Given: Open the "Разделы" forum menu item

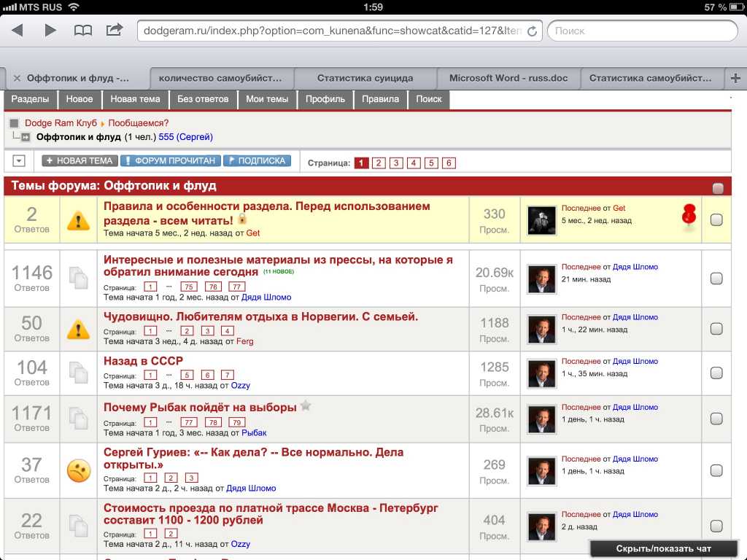Looking at the screenshot, I should (x=30, y=99).
